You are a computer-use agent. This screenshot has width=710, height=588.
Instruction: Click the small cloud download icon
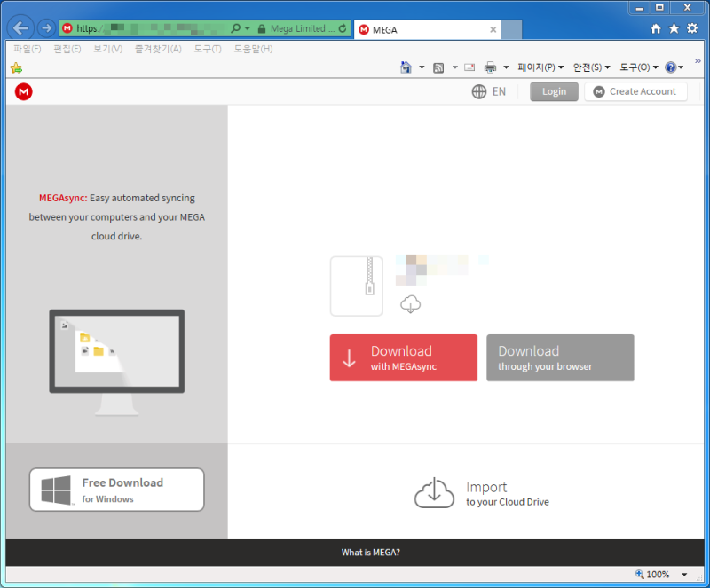pos(411,304)
